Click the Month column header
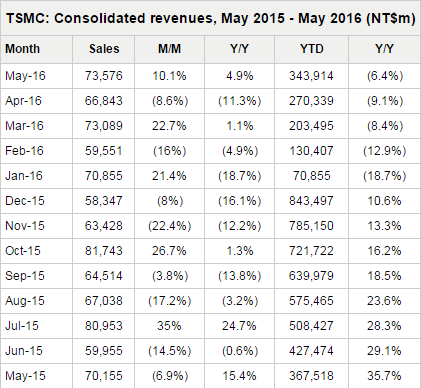Screen dimensions: 421x388 [23, 49]
